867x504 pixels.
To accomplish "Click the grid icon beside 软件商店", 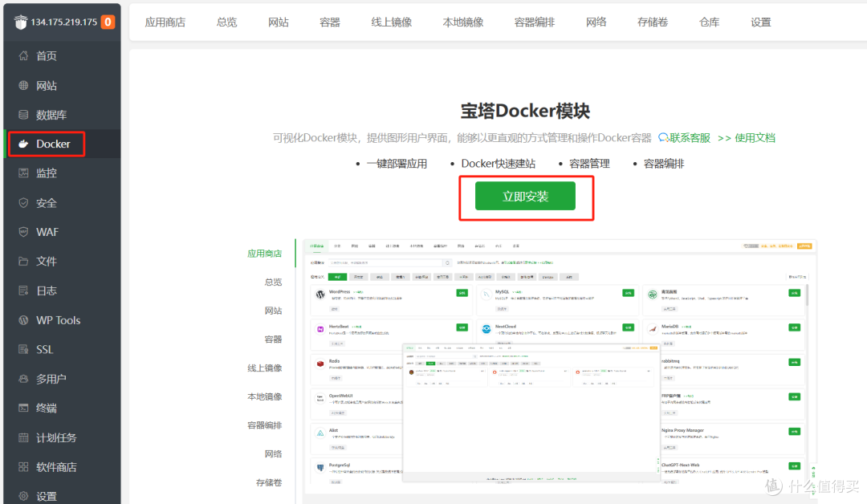I will 23,467.
